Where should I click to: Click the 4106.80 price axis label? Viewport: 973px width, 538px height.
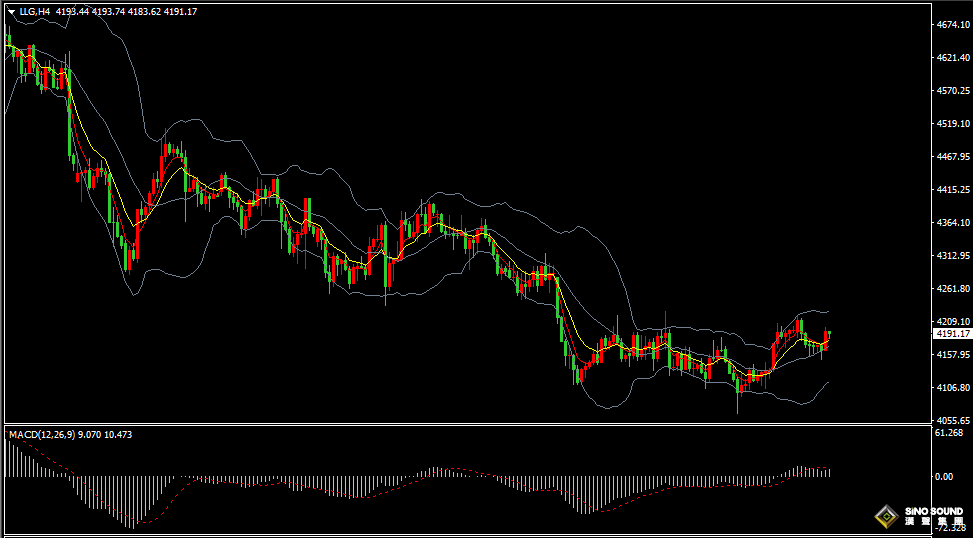(x=954, y=387)
